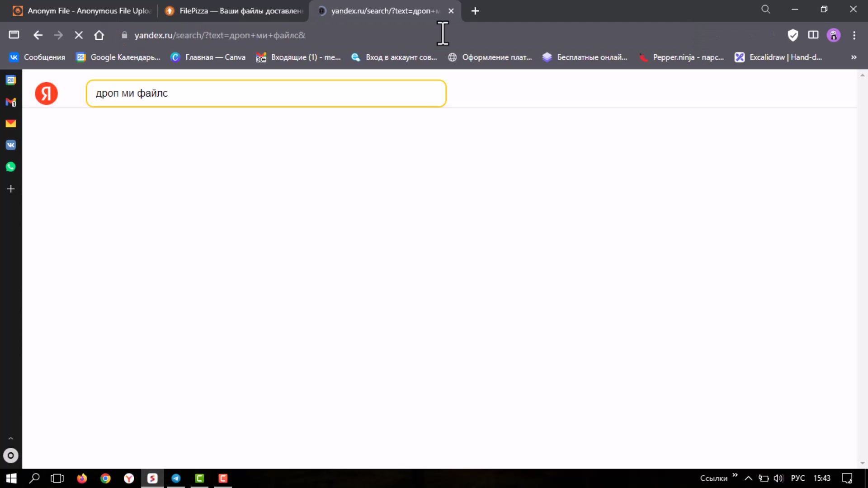868x488 pixels.
Task: Open the WhatsApp sidebar icon
Action: pyautogui.click(x=11, y=167)
